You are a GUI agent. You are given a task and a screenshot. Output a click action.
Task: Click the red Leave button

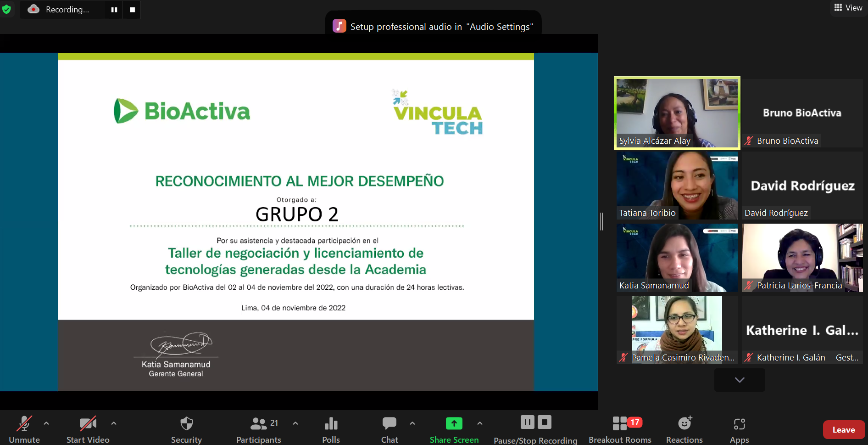(x=844, y=430)
